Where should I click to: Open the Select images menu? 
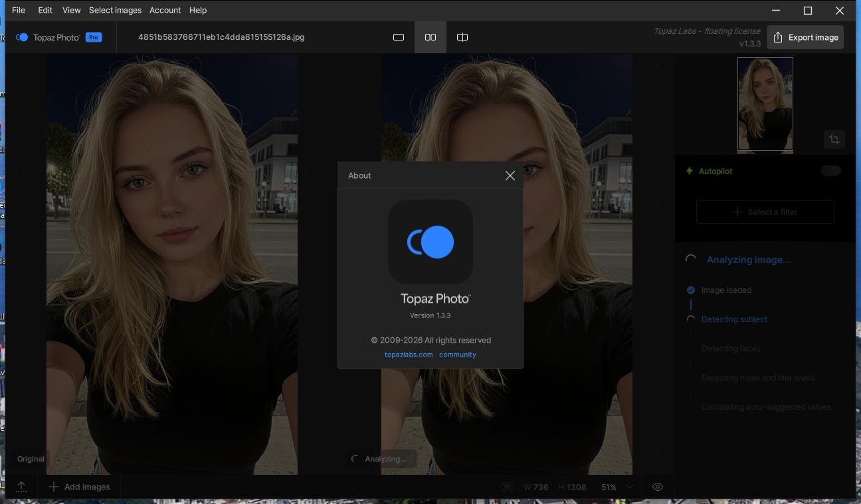(x=115, y=10)
